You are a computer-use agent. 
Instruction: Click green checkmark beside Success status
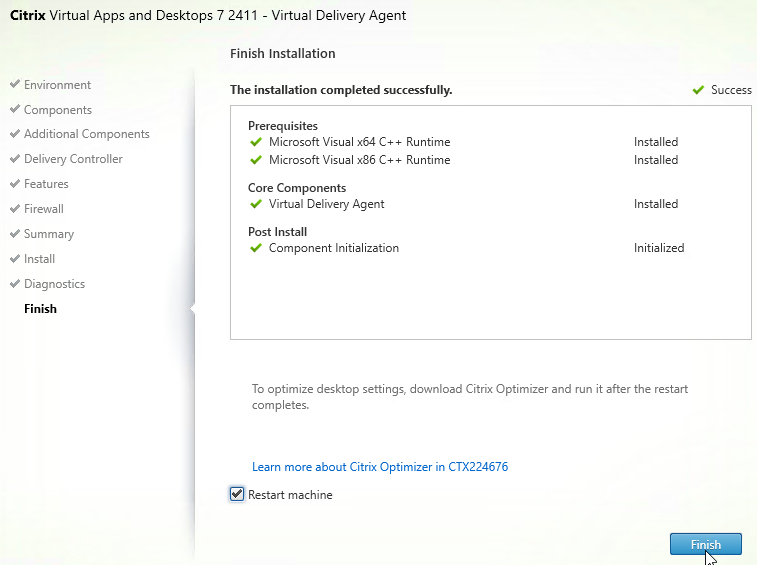(698, 90)
